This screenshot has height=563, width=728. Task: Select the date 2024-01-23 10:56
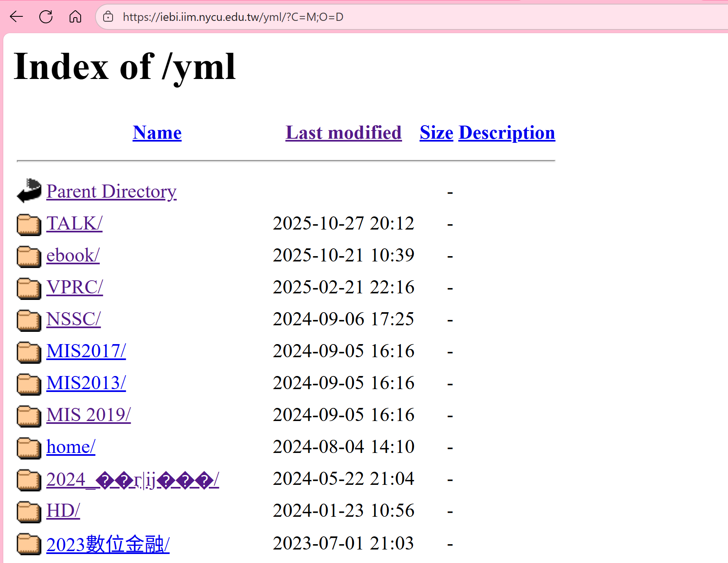point(344,511)
